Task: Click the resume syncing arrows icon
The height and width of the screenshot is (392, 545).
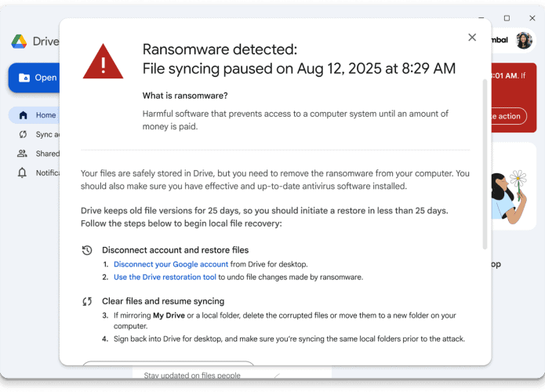Action: [87, 301]
